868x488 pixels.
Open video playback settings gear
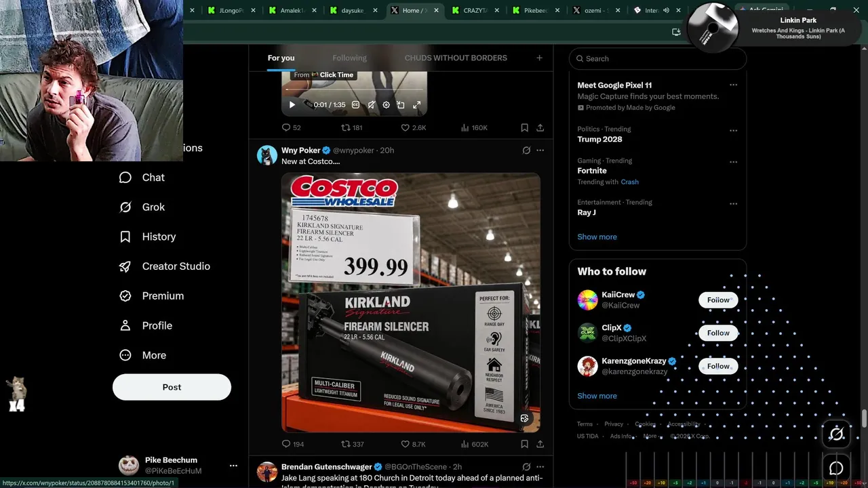[386, 105]
